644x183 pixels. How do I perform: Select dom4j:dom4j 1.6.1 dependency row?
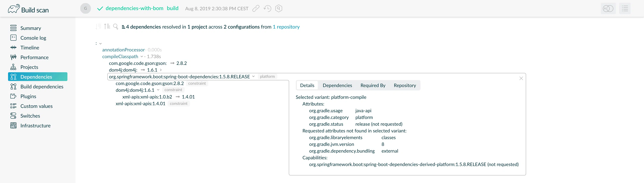[x=133, y=70]
